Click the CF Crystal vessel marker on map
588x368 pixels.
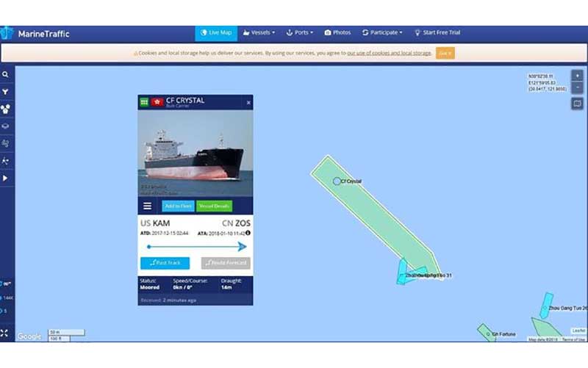pyautogui.click(x=337, y=181)
